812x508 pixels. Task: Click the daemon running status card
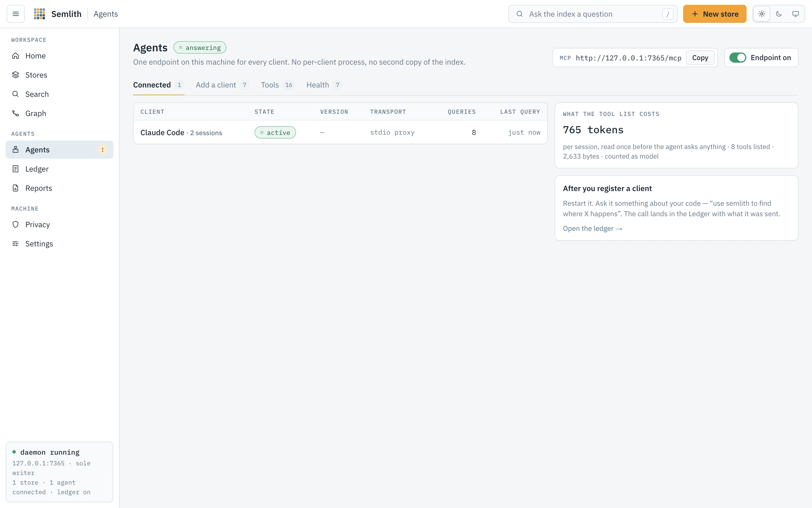point(59,472)
